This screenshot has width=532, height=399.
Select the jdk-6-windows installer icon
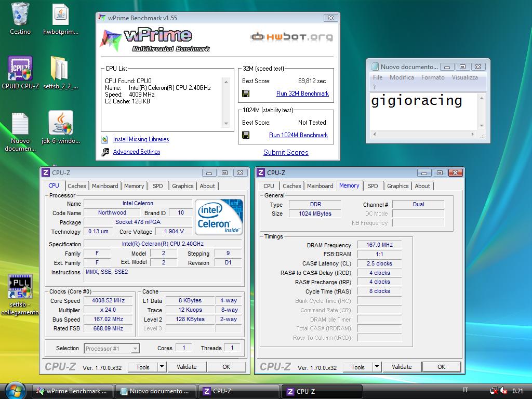(x=61, y=123)
